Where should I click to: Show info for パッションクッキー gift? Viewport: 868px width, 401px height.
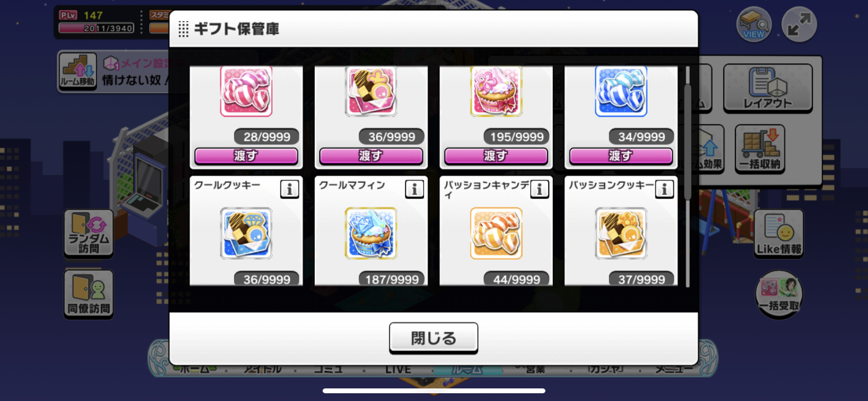tap(665, 189)
